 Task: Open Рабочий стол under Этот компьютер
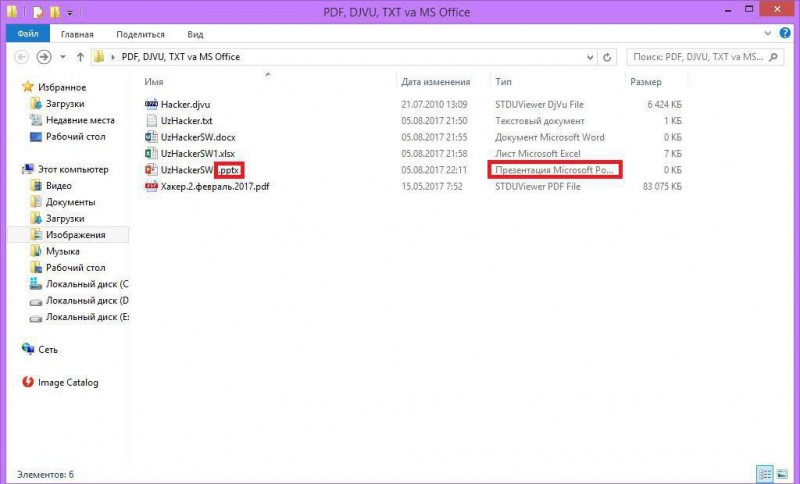76,267
